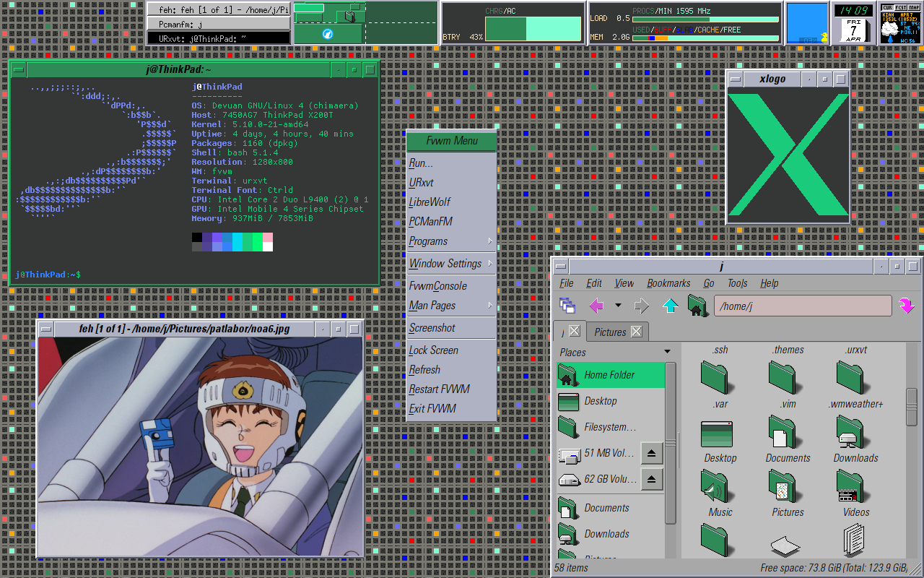Click battery charge bar applet

pyautogui.click(x=533, y=29)
